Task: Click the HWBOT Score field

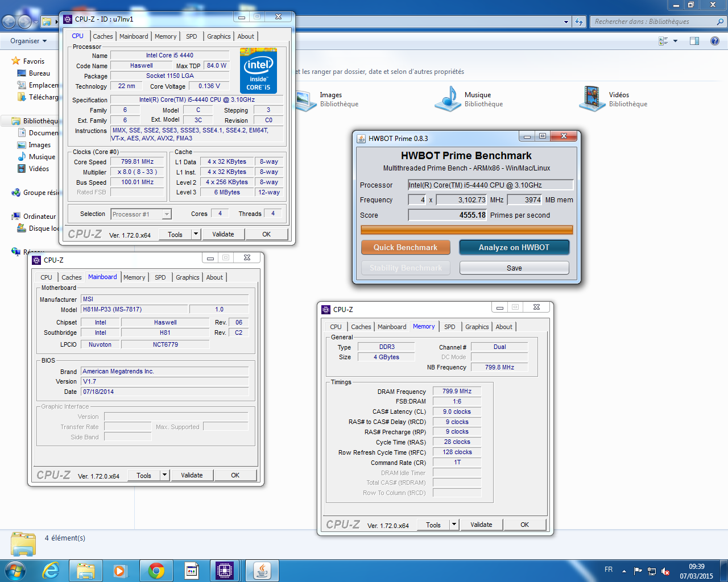Action: click(448, 215)
